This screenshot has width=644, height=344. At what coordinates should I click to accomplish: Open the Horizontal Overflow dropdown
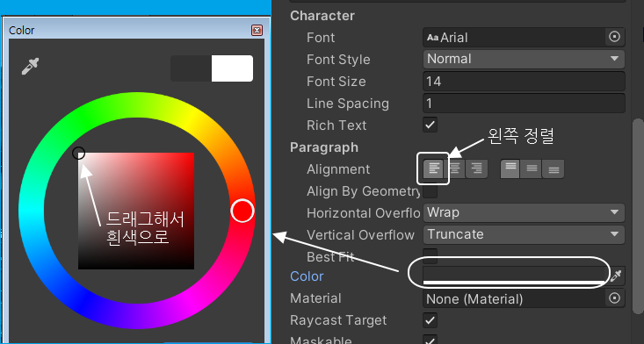coord(524,212)
